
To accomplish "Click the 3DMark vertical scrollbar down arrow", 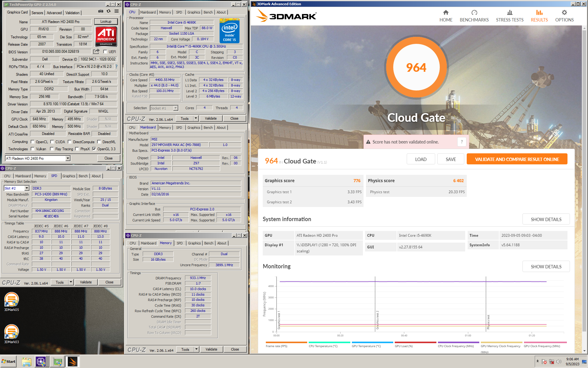I will 585,351.
